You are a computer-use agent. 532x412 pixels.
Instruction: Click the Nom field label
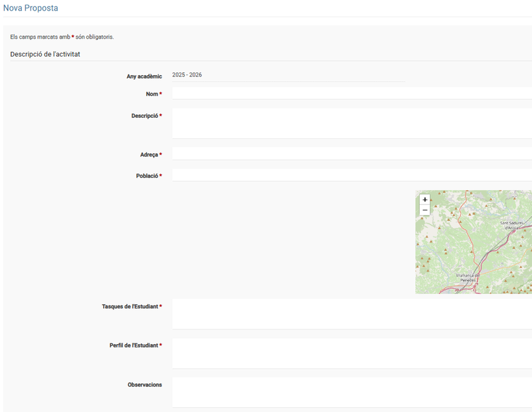tap(152, 95)
